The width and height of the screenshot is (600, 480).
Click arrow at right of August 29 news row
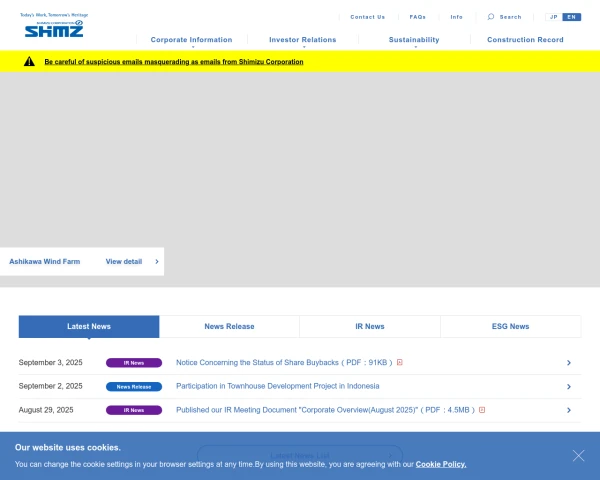point(568,410)
